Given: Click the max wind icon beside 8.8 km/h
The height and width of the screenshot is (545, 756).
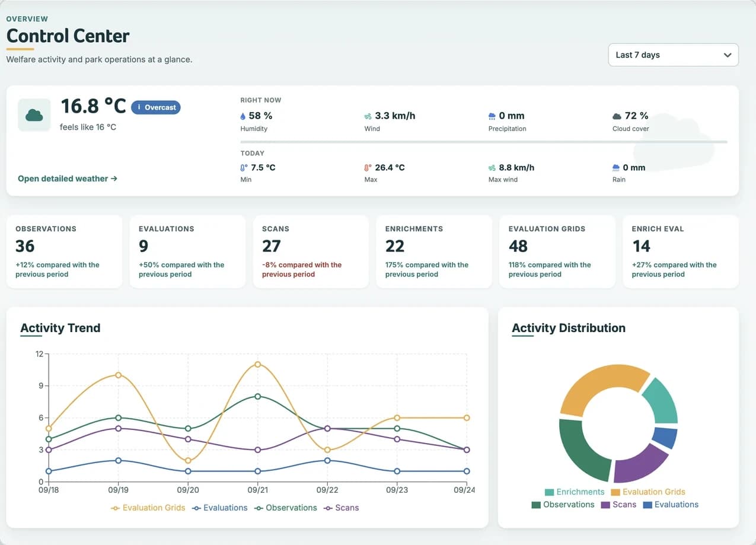Looking at the screenshot, I should [x=492, y=168].
